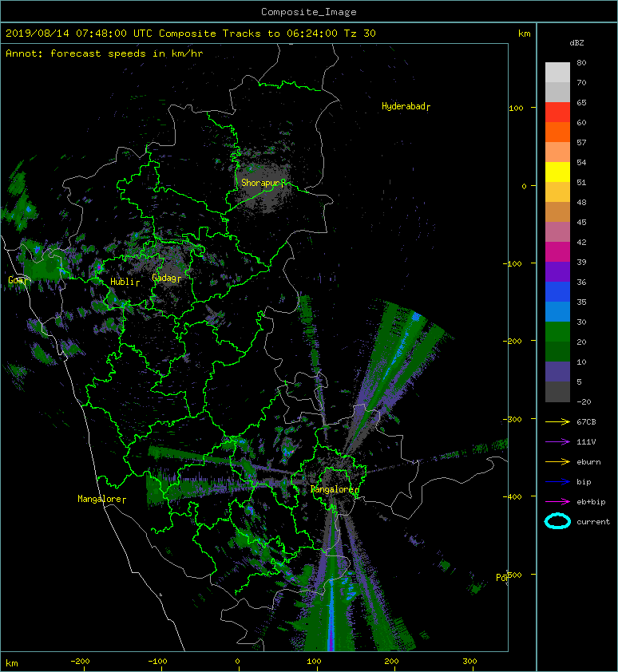Click the km unit label at bottom left
The height and width of the screenshot is (672, 618).
[x=12, y=663]
